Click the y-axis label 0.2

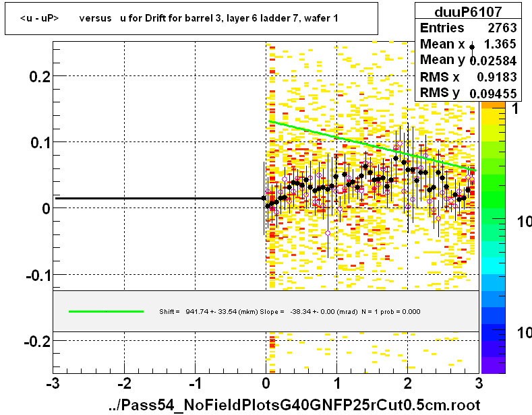(x=40, y=77)
